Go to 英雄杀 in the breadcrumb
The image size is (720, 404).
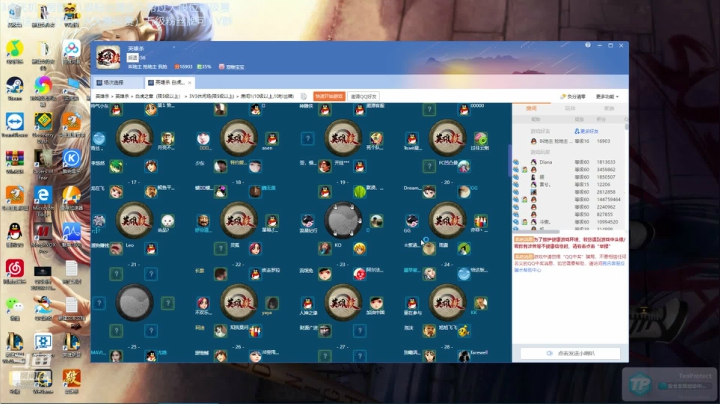click(x=102, y=96)
